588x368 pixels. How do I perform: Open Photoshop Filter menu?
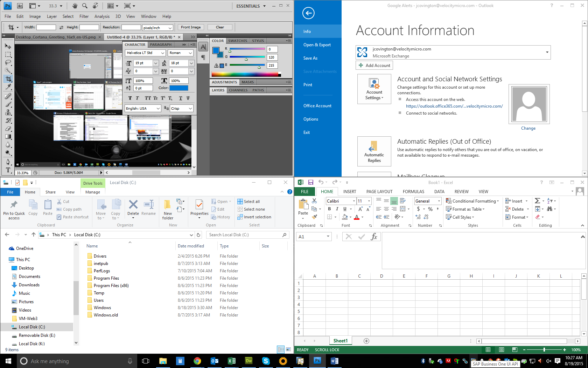pos(84,16)
